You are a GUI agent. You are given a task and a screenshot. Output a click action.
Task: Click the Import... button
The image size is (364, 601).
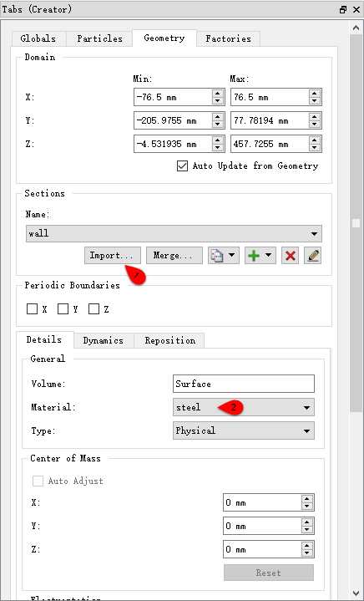click(x=113, y=256)
